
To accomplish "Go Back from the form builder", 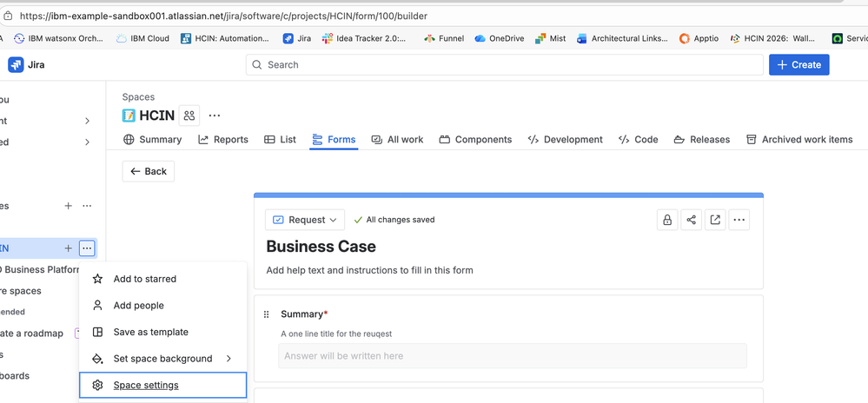I will (x=149, y=172).
